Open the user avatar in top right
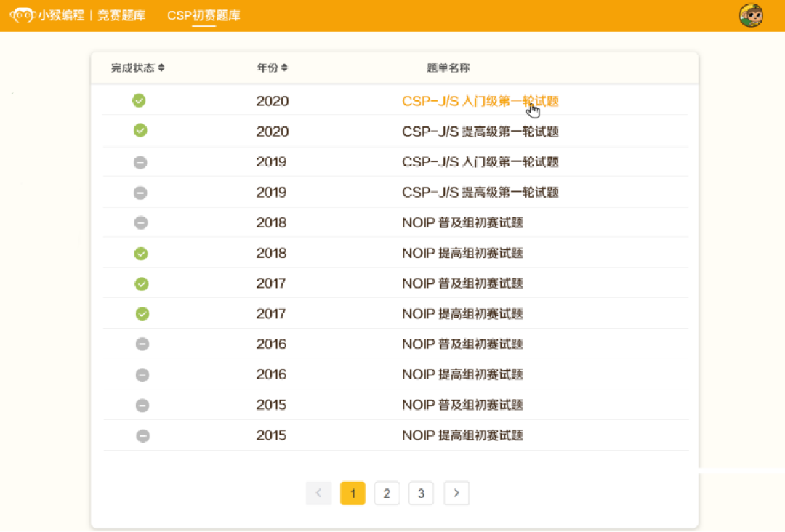The image size is (785, 532). (x=751, y=15)
